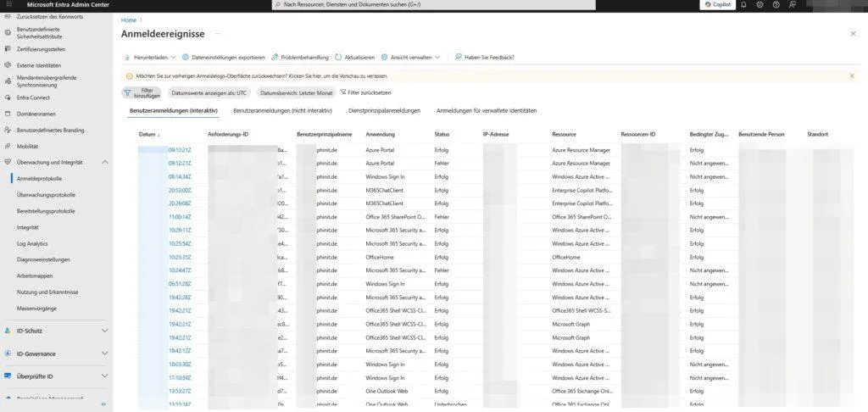The width and height of the screenshot is (868, 412).
Task: Click the Haben Sie Feedback icon
Action: (x=459, y=57)
